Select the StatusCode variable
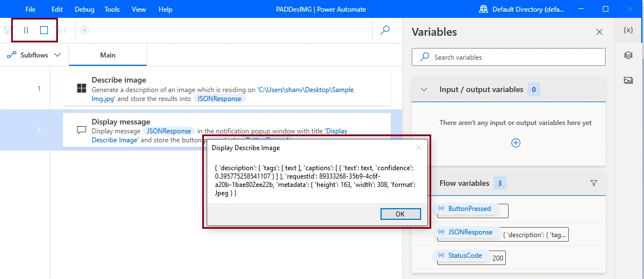This screenshot has width=644, height=279. click(x=462, y=256)
